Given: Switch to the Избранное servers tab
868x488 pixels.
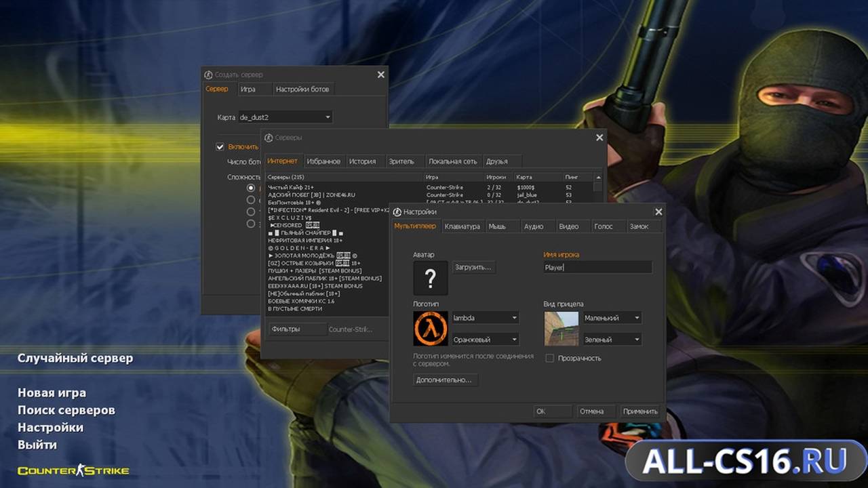Looking at the screenshot, I should 323,161.
